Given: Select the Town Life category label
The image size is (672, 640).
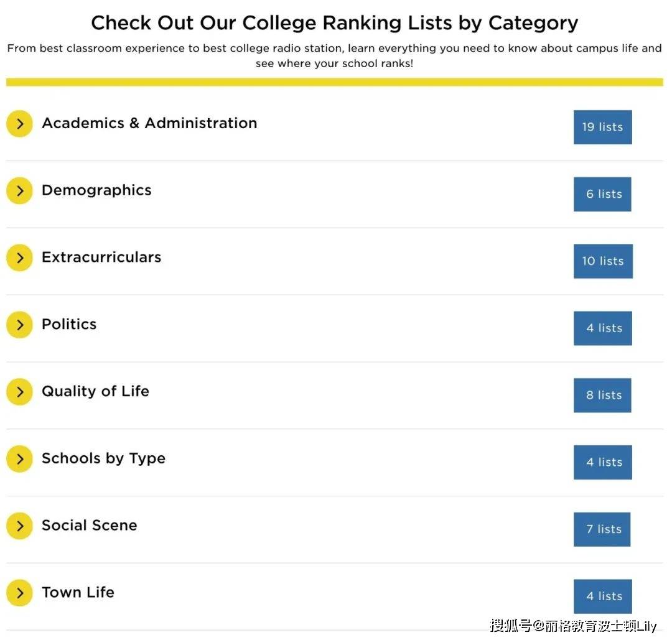Looking at the screenshot, I should (x=78, y=593).
